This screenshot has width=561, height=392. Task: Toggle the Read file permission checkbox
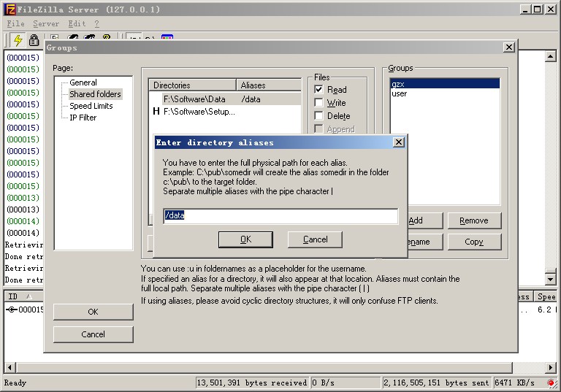[318, 89]
